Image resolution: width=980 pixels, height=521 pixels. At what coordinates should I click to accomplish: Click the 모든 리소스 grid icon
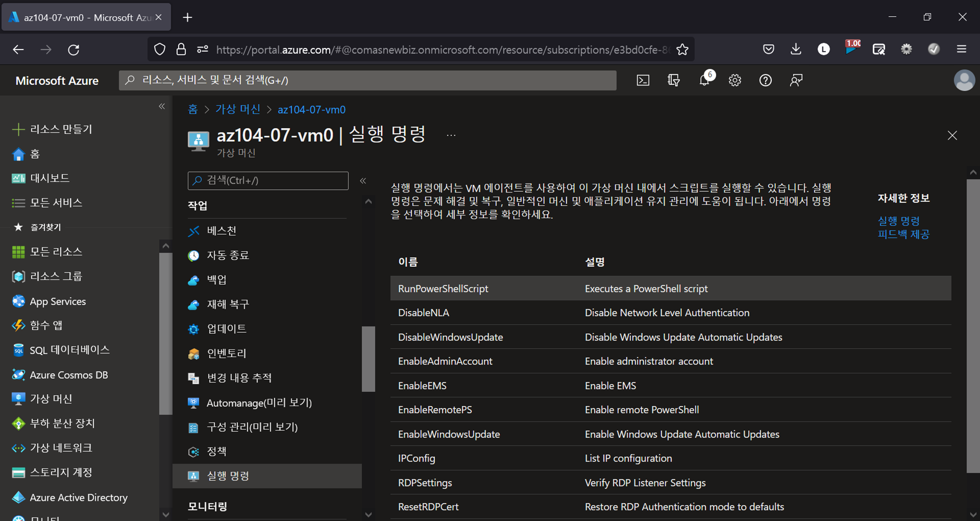pos(18,252)
